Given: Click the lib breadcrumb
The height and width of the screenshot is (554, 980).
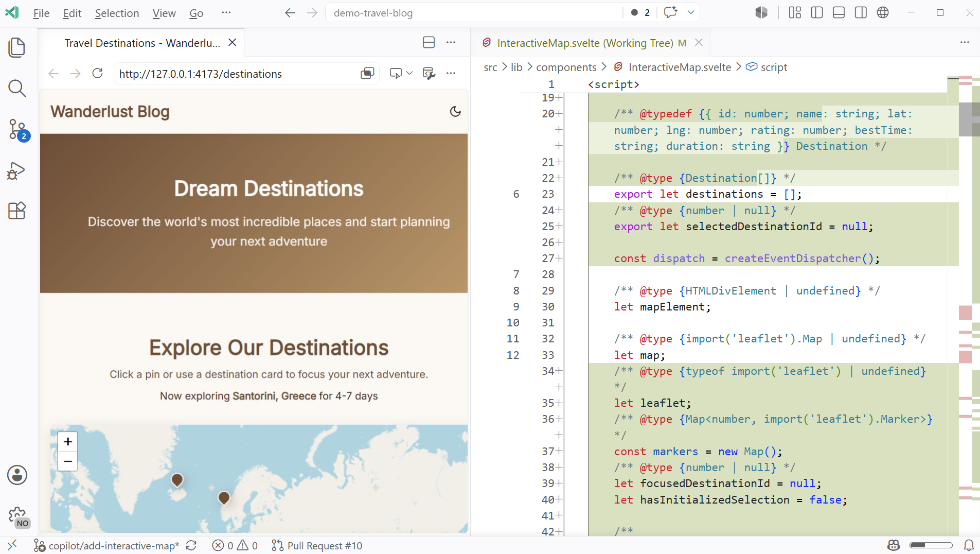Looking at the screenshot, I should pos(516,67).
